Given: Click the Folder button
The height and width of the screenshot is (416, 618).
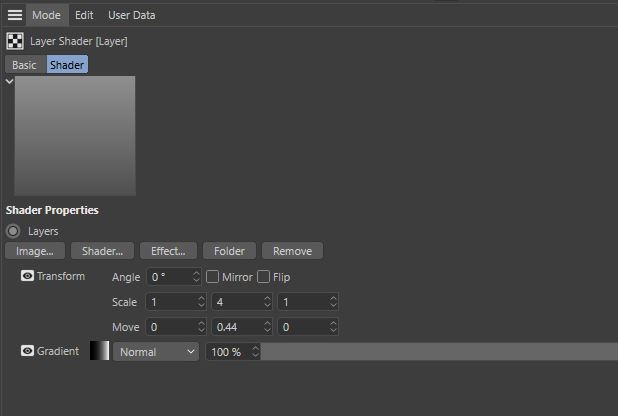Looking at the screenshot, I should tap(229, 251).
